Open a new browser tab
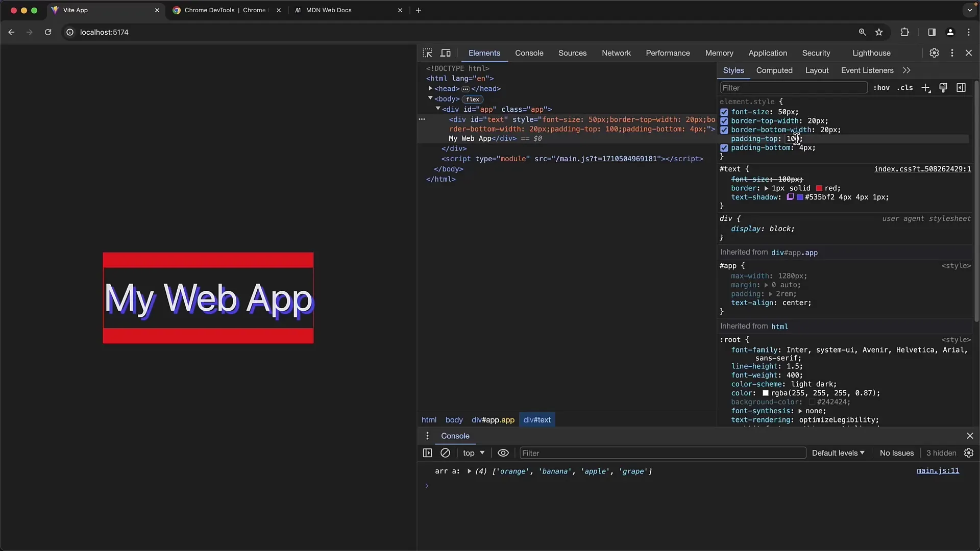The height and width of the screenshot is (551, 980). (x=419, y=10)
